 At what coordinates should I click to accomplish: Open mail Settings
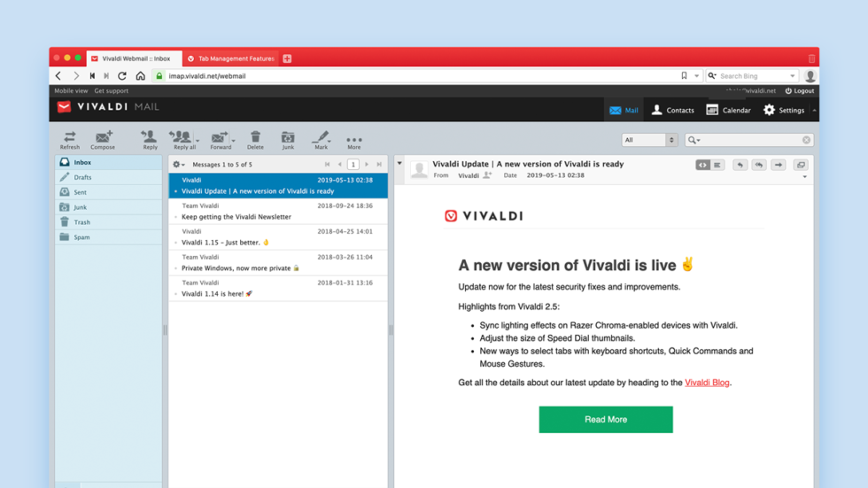click(x=784, y=110)
